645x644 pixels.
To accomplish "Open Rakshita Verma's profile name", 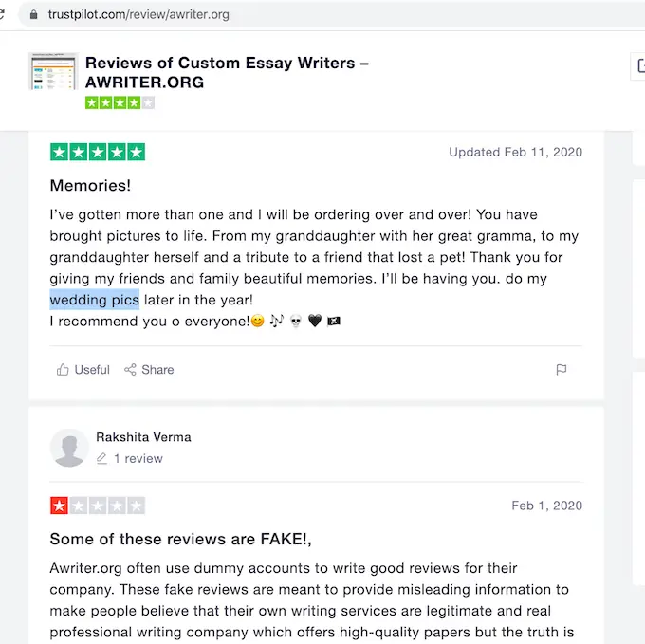I will click(143, 437).
